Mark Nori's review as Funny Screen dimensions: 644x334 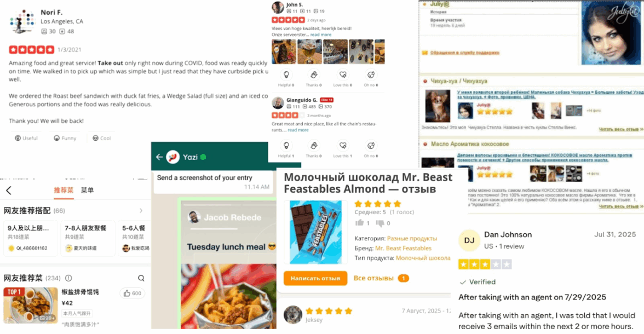click(x=65, y=138)
